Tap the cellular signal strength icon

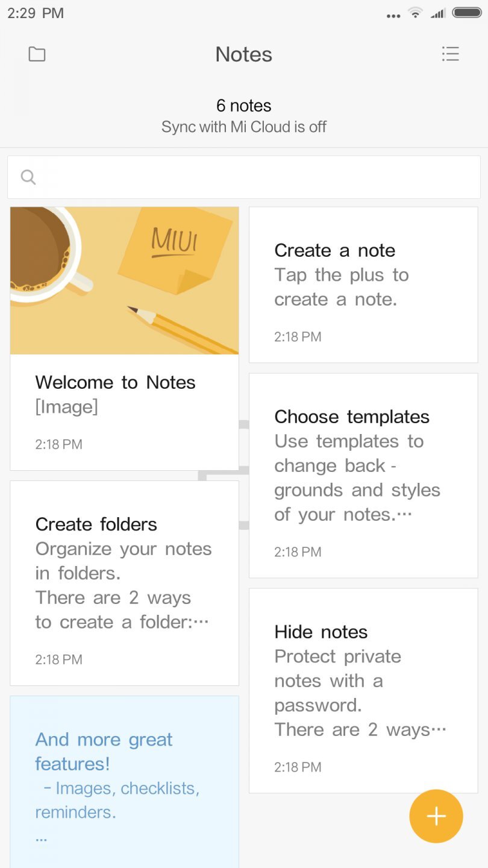pyautogui.click(x=438, y=13)
